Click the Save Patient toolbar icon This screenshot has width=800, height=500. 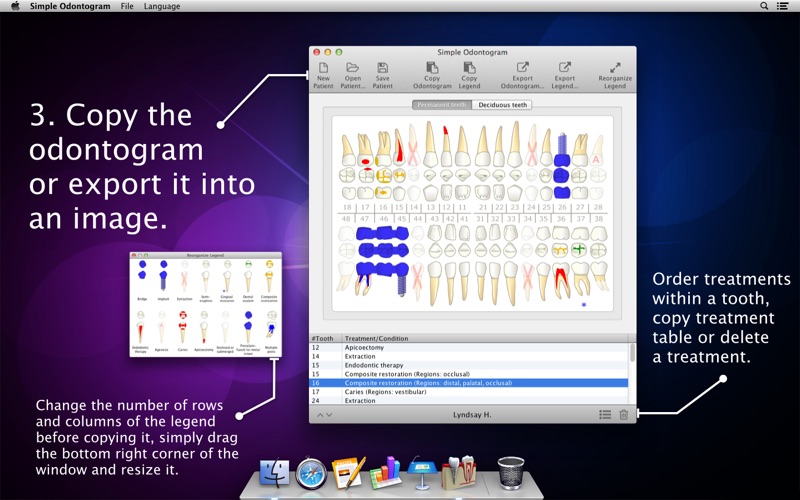pos(382,75)
